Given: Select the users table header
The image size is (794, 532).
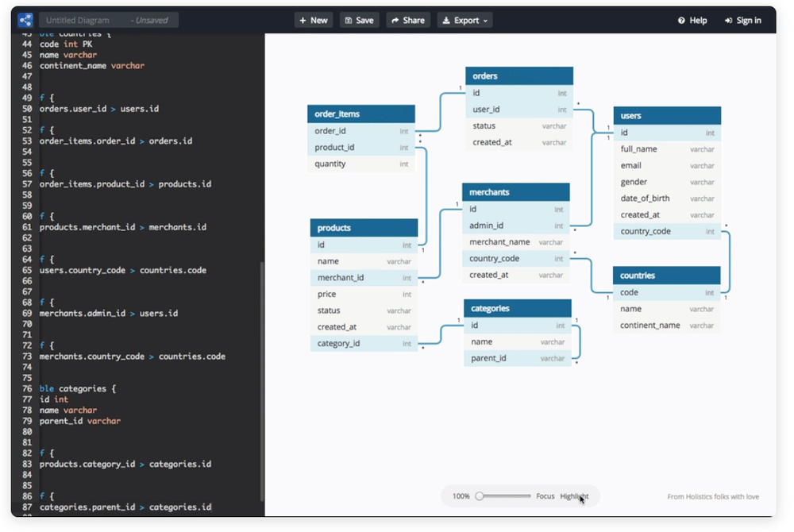Looking at the screenshot, I should [x=667, y=116].
